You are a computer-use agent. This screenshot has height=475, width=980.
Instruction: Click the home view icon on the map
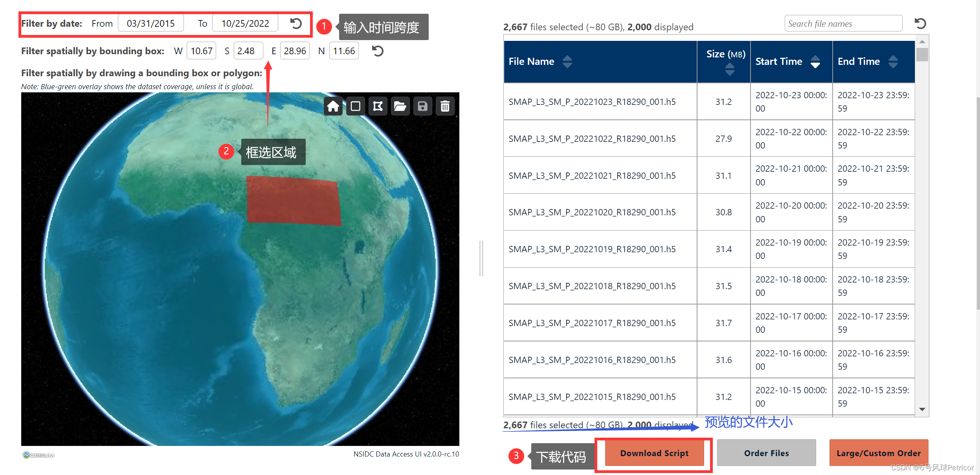click(x=333, y=106)
